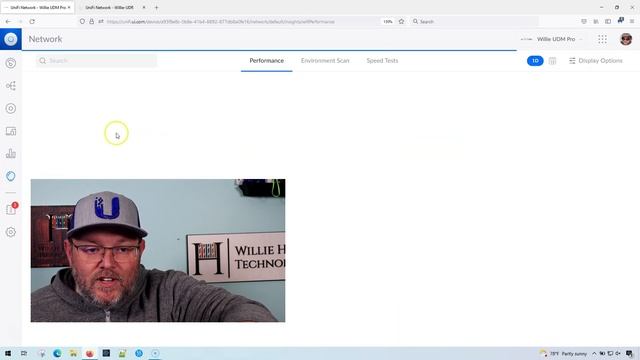
Task: Select the Insights icon in the sidebar
Action: pos(11,176)
